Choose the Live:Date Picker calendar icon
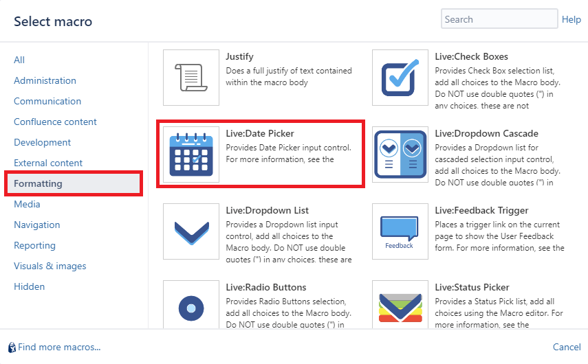The width and height of the screenshot is (588, 364). coord(191,154)
